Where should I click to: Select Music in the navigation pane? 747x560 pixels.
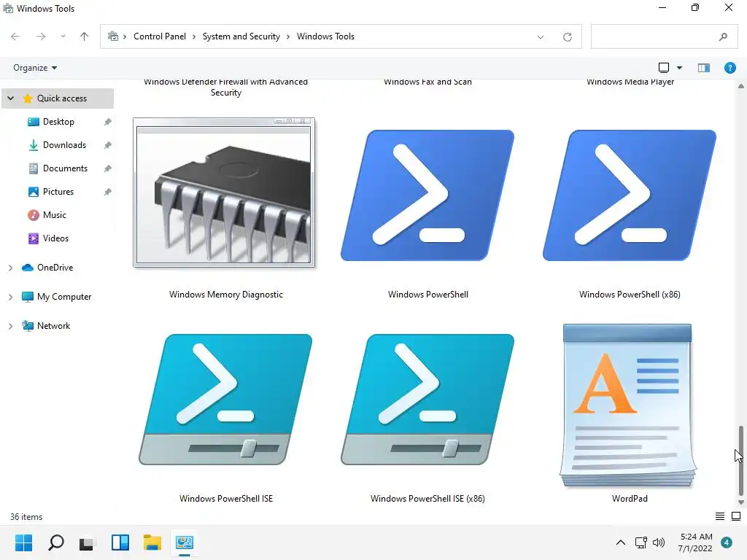point(54,215)
